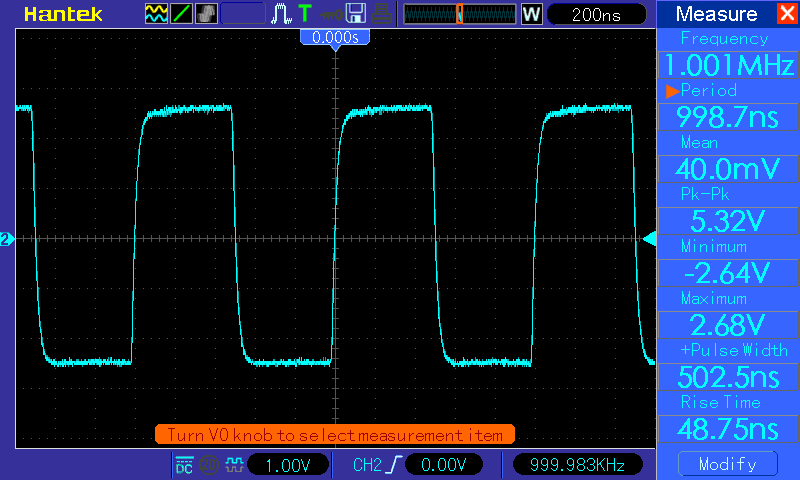Click the Rise Time label
This screenshot has width=800, height=480.
tap(720, 402)
